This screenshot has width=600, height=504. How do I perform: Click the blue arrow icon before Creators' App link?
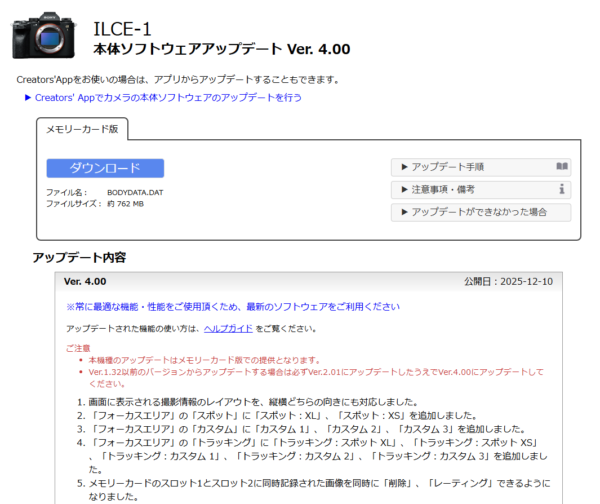coord(28,98)
